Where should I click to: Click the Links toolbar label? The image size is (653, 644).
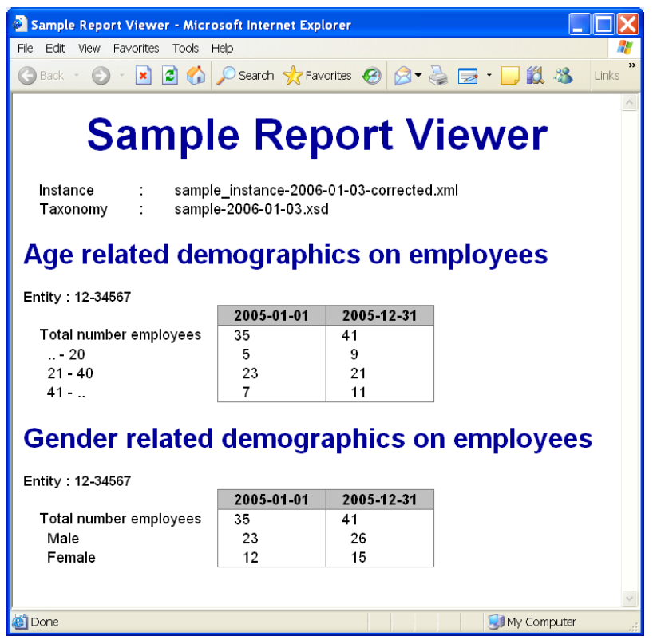[607, 76]
